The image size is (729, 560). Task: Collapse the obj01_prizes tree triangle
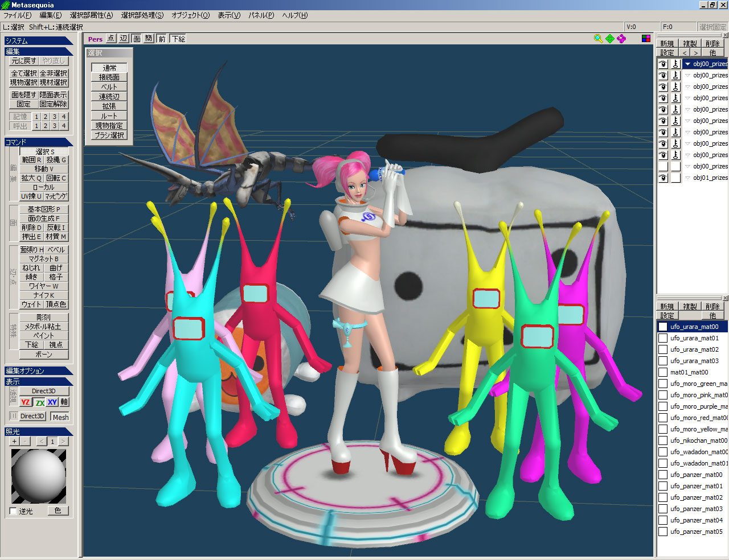point(687,178)
